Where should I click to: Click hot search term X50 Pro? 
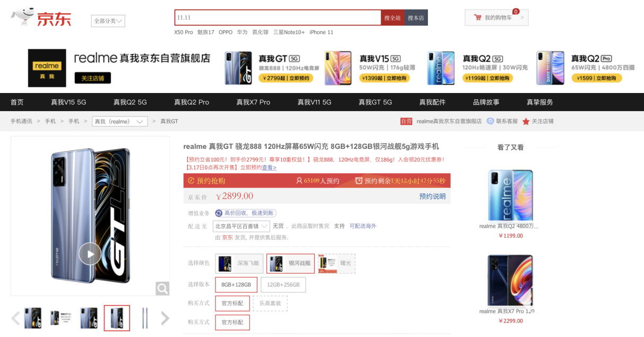(x=184, y=32)
